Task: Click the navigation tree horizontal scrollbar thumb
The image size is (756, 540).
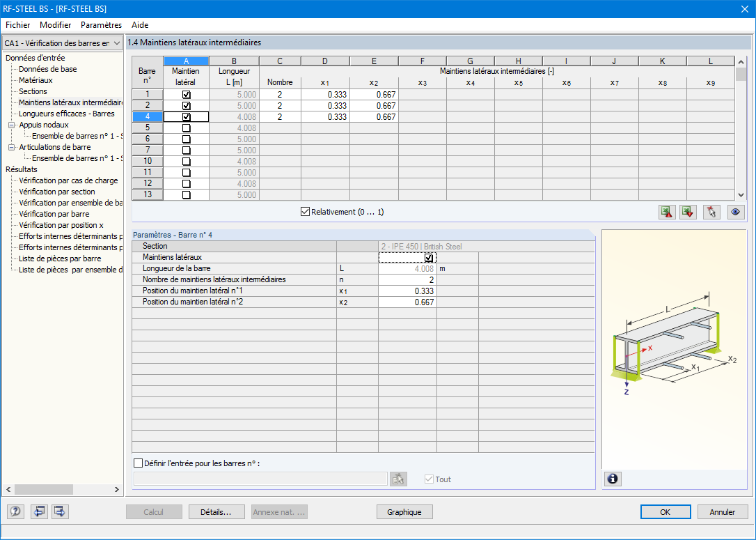Action: (x=44, y=489)
